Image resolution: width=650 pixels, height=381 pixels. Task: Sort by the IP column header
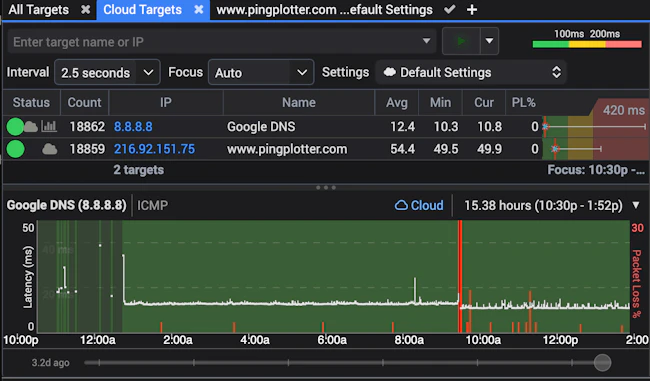click(x=166, y=102)
